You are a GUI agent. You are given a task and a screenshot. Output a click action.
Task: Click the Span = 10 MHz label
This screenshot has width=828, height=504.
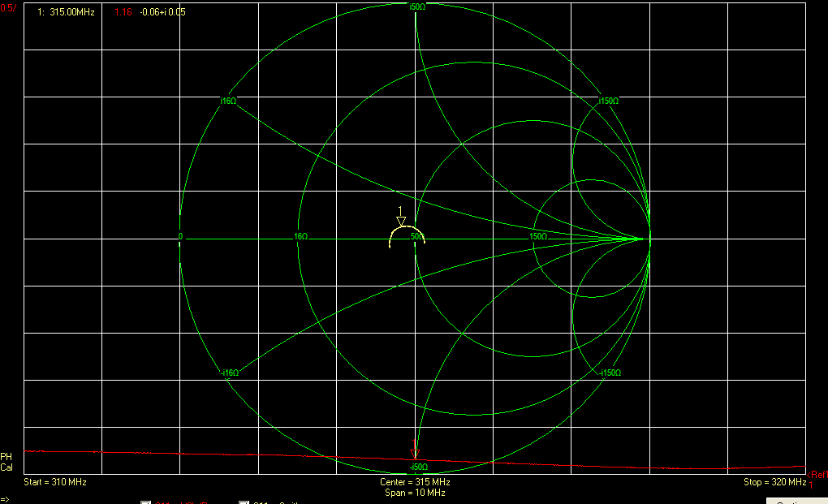click(x=415, y=493)
